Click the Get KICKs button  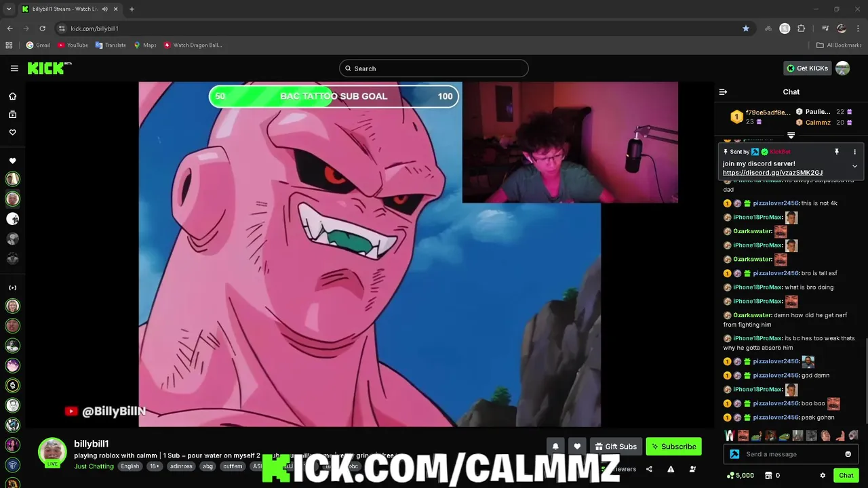(807, 68)
